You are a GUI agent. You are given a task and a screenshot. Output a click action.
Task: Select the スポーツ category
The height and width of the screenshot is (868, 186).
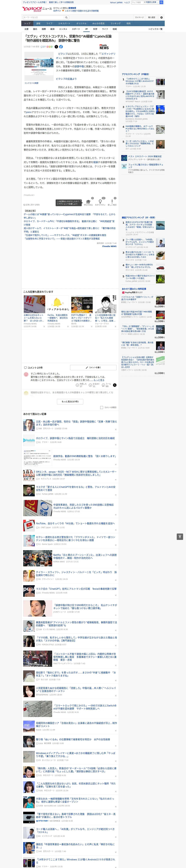point(76,29)
